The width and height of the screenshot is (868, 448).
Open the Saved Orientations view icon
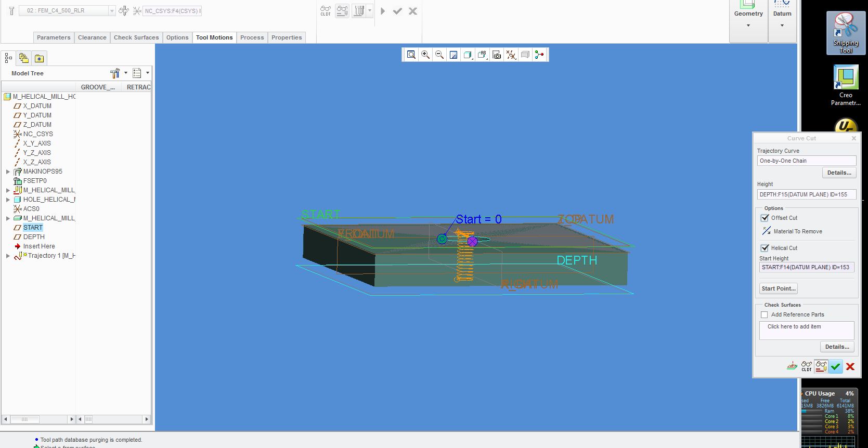tap(483, 55)
